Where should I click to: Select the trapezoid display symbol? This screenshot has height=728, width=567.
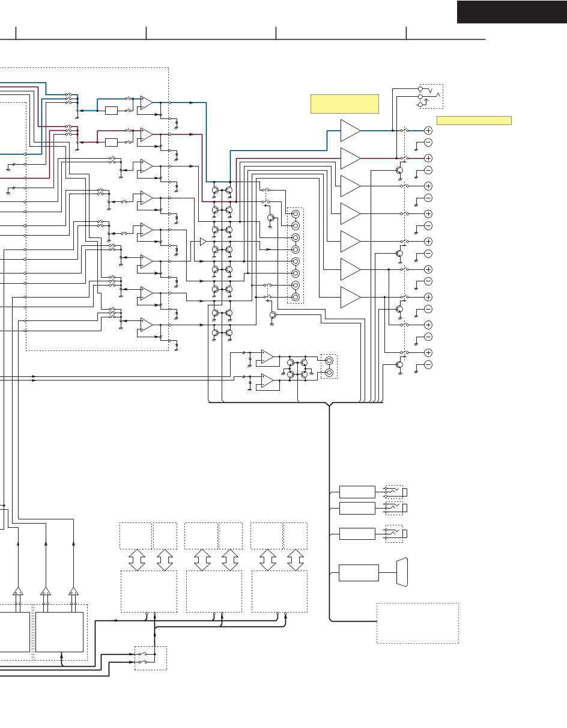(x=402, y=572)
